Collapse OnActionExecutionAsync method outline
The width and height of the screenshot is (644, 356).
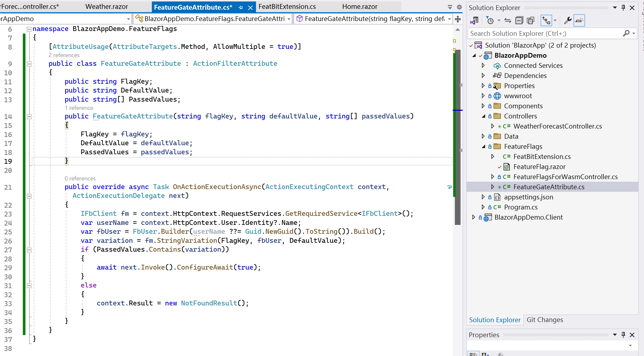(x=29, y=196)
